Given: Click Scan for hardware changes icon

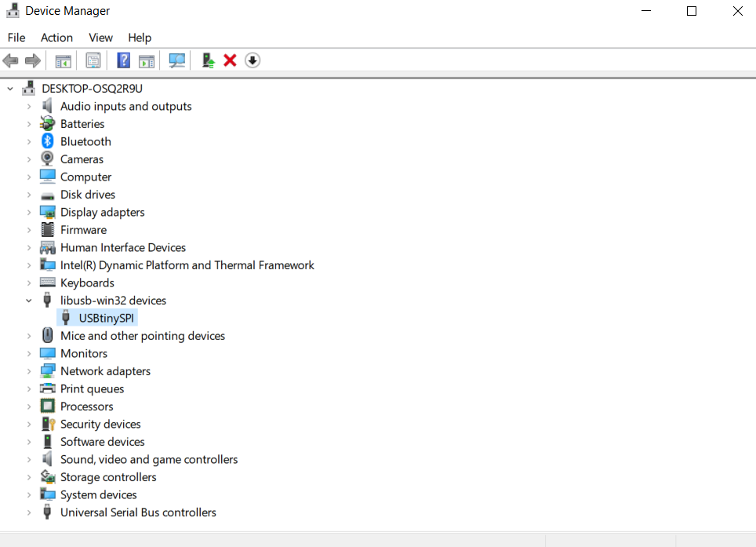Looking at the screenshot, I should coord(177,60).
